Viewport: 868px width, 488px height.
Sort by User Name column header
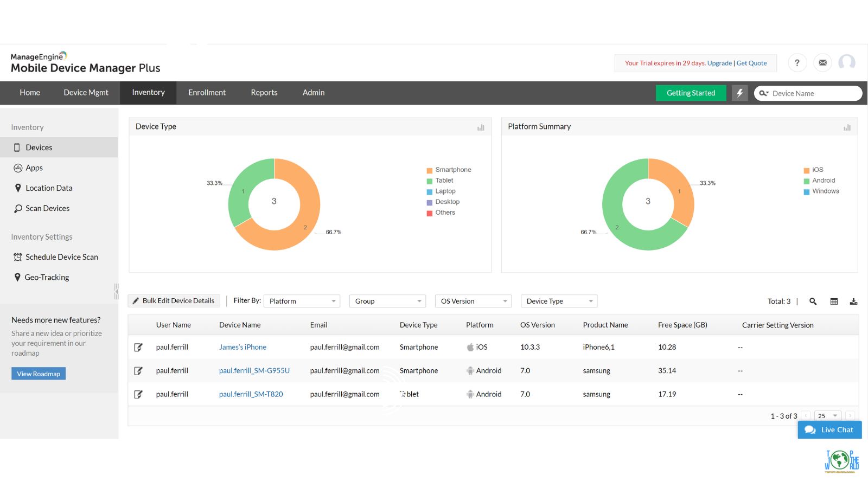click(174, 325)
